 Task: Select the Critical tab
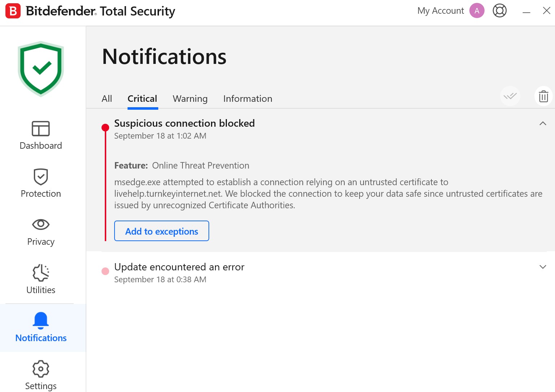(x=142, y=99)
